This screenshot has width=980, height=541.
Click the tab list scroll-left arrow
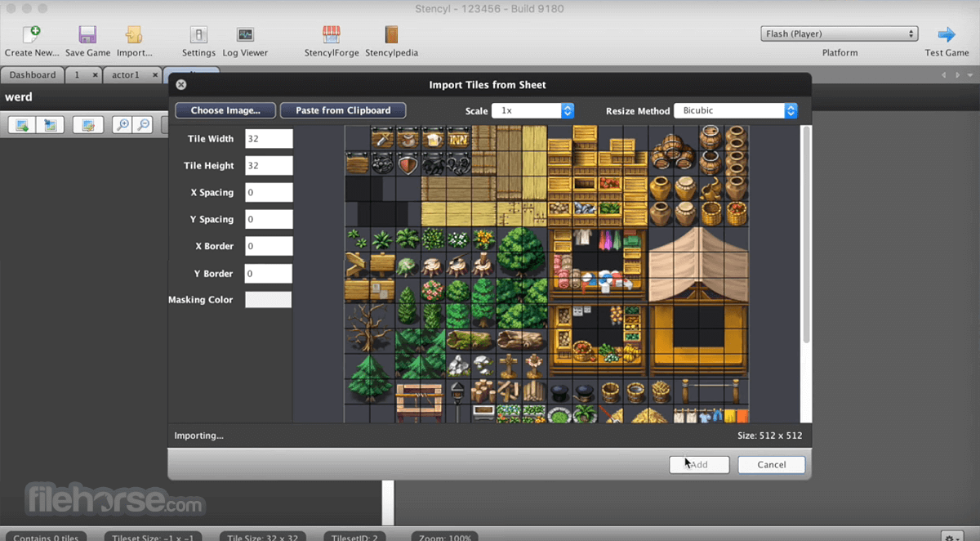(944, 75)
